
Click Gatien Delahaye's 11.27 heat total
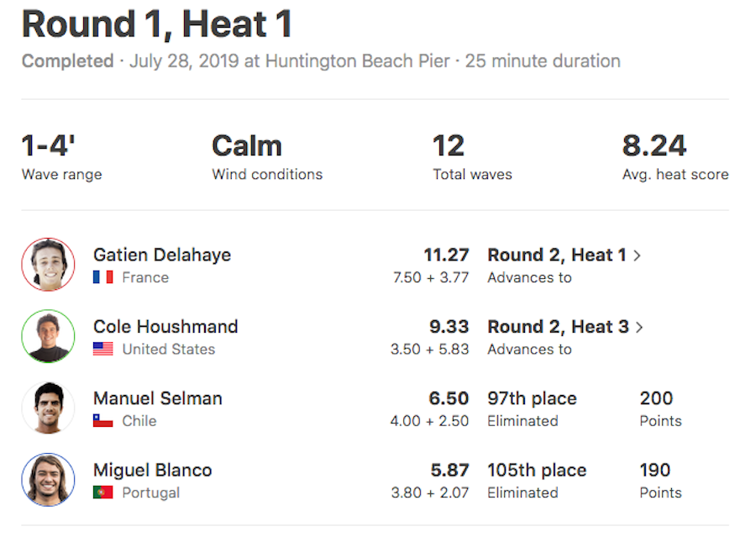tap(446, 255)
